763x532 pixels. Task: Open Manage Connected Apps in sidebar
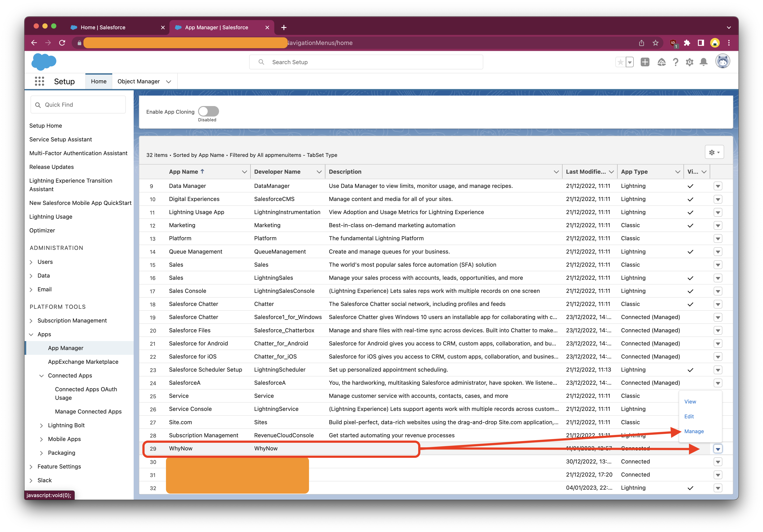click(x=88, y=412)
